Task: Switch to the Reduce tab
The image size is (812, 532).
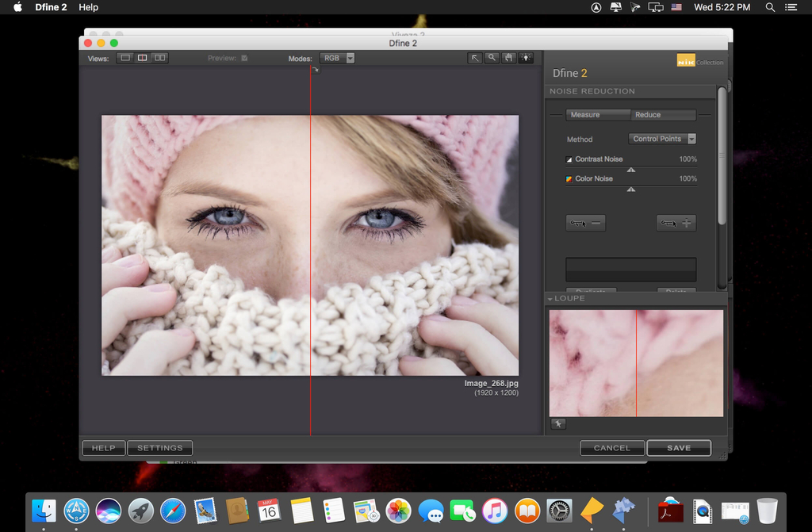Action: 648,115
